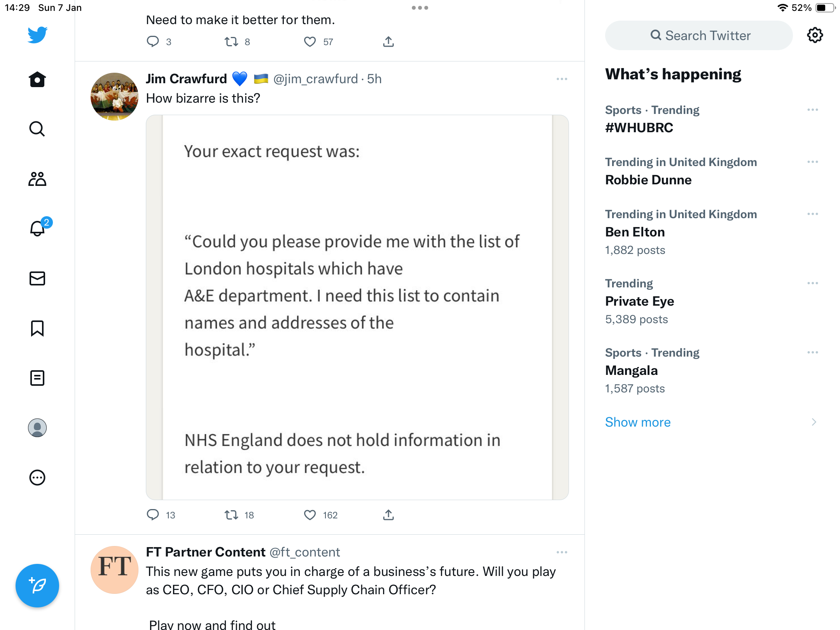Click FT post text about business game

pos(351,581)
